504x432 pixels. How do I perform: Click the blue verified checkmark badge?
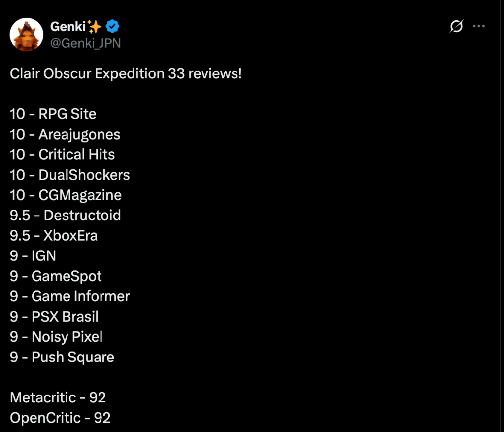tap(113, 27)
